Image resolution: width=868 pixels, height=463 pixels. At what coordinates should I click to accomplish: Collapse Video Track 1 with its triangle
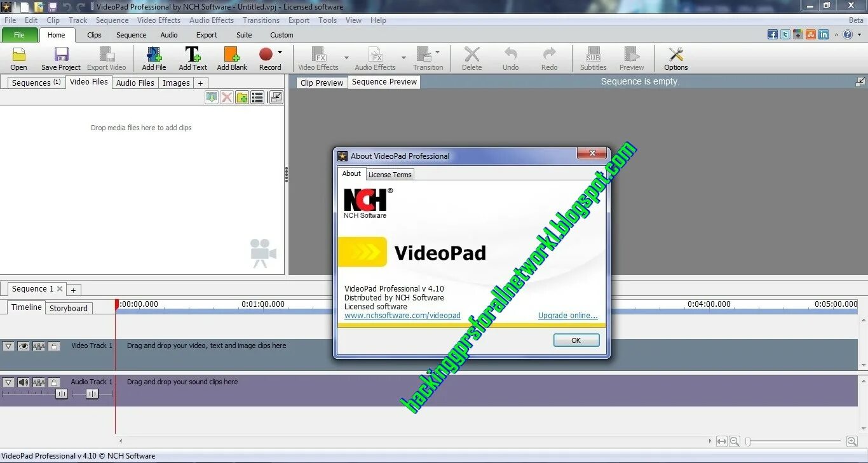point(8,346)
